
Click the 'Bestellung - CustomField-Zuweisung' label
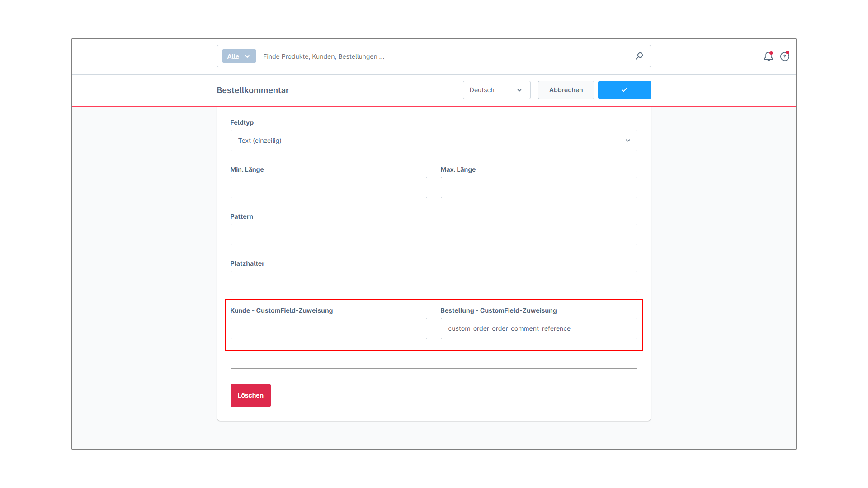[499, 310]
